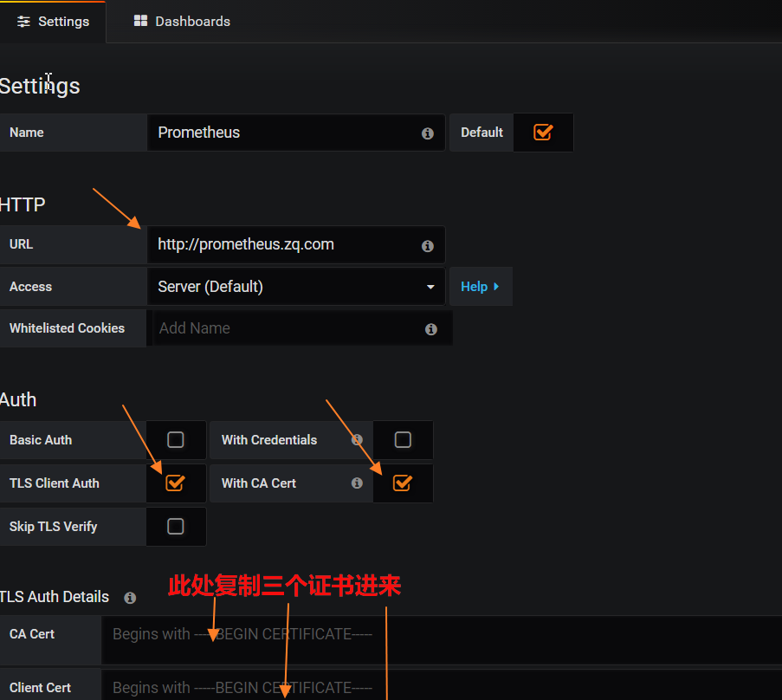Click the info icon for With Credentials
The height and width of the screenshot is (700, 782).
pos(357,439)
